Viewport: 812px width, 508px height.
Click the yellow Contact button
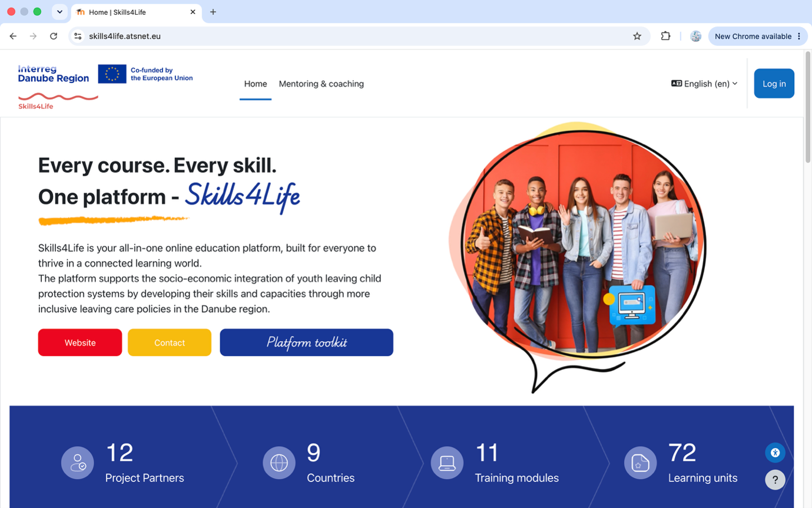point(170,342)
